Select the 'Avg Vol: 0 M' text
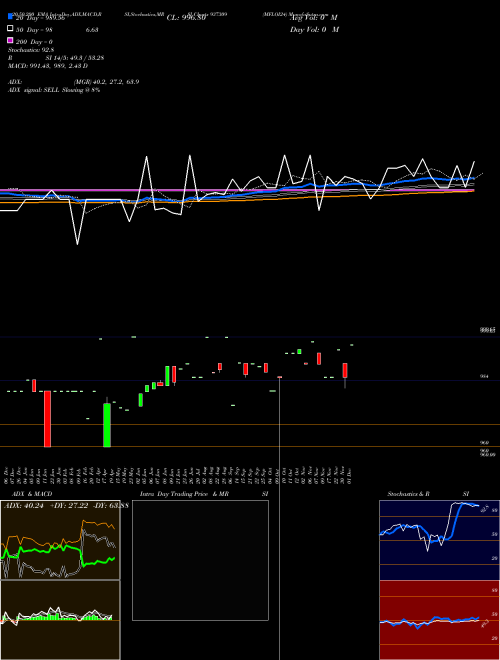 [x=314, y=18]
